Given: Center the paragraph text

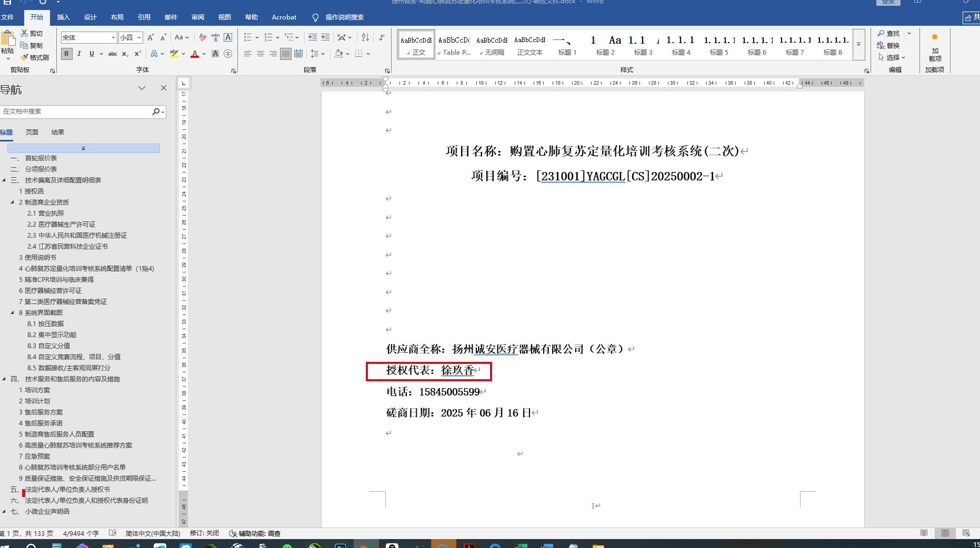Looking at the screenshot, I should pyautogui.click(x=261, y=54).
